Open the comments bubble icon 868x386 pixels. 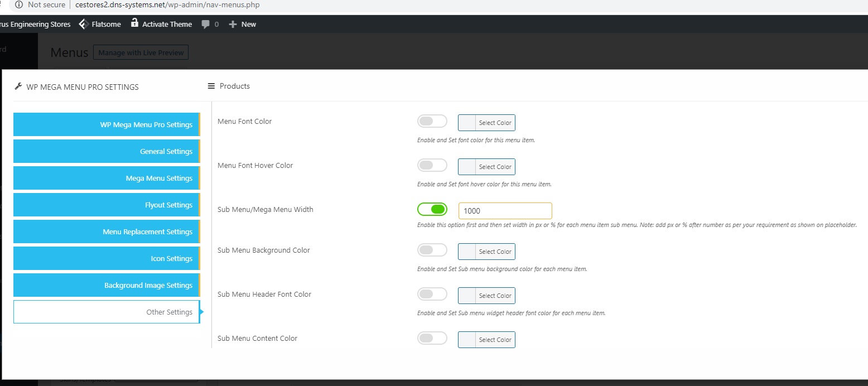click(x=206, y=25)
